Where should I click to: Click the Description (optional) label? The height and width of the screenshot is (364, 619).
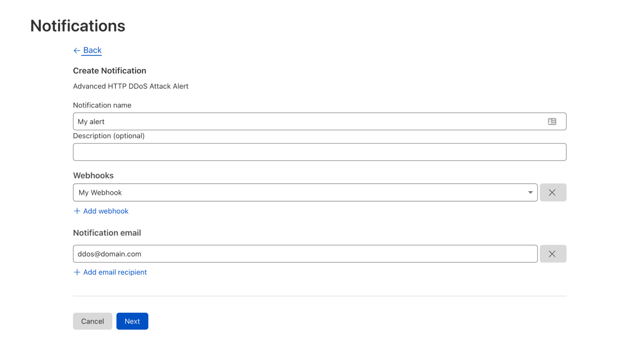(109, 136)
